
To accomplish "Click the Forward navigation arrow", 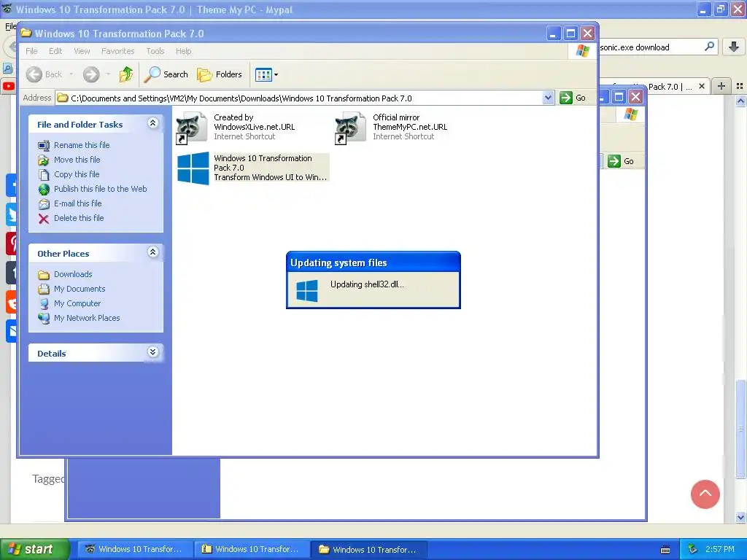I will pyautogui.click(x=91, y=74).
